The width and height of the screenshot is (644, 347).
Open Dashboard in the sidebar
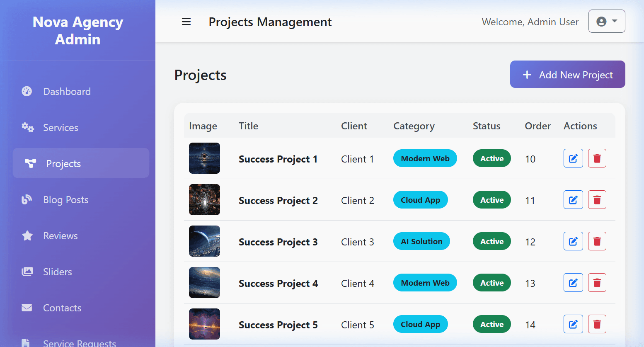click(81, 91)
